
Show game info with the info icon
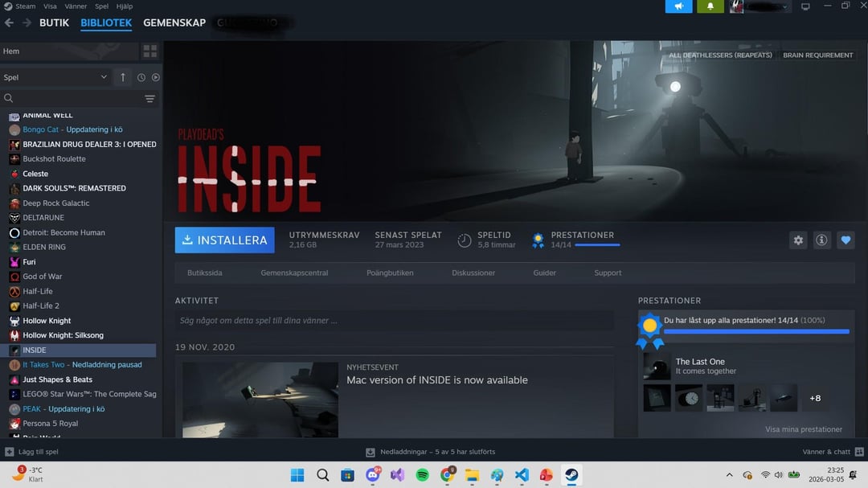point(821,240)
